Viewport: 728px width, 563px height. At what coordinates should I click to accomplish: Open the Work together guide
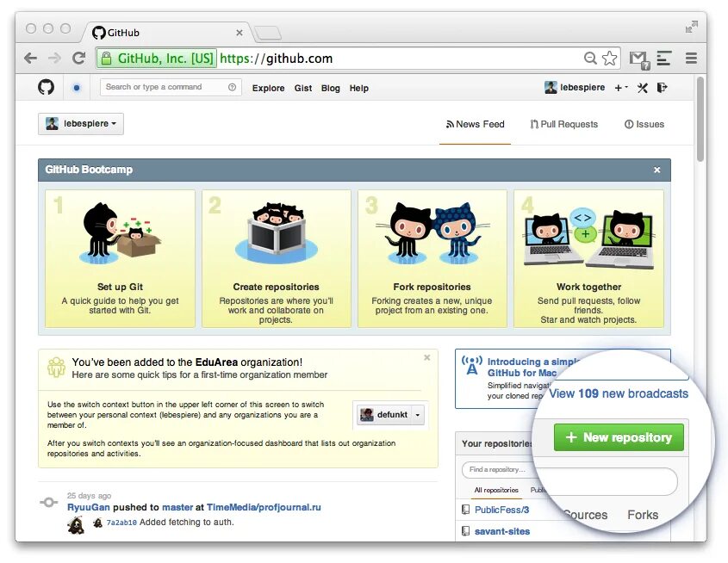coord(588,259)
